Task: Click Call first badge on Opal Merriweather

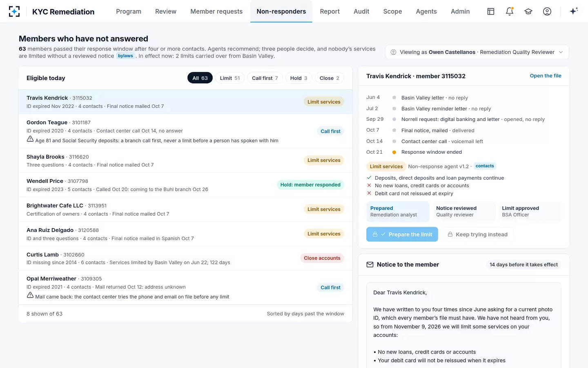Action: pyautogui.click(x=330, y=287)
